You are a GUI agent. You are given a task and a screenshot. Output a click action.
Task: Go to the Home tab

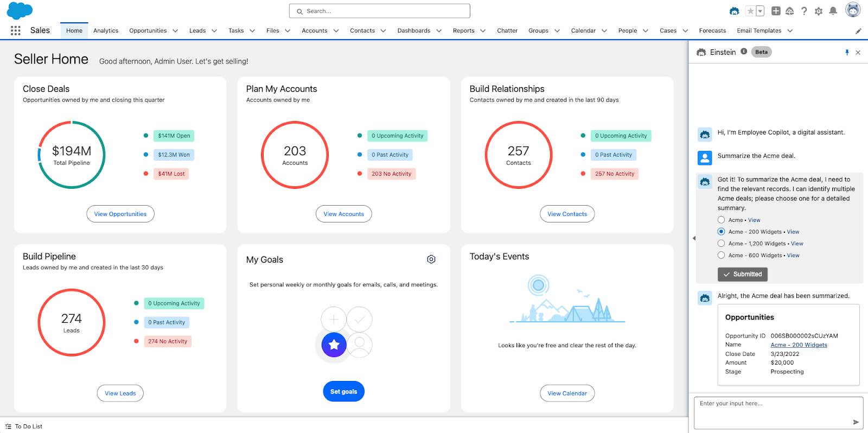pos(74,31)
